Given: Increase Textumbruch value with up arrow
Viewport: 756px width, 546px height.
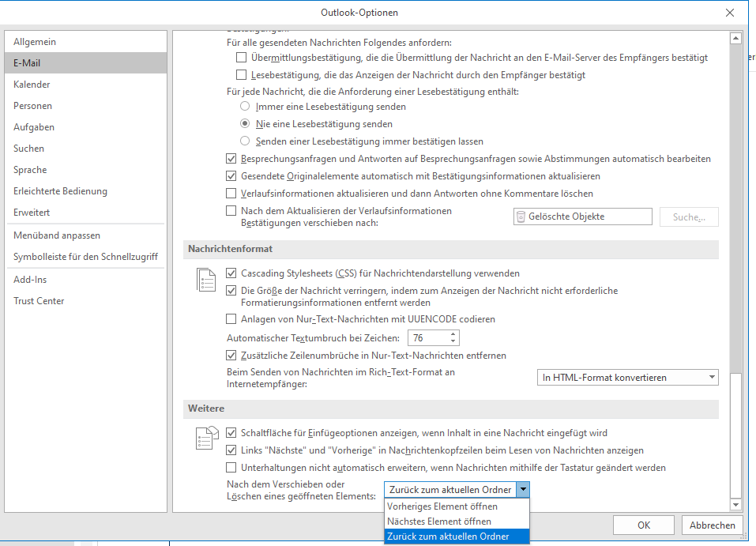Looking at the screenshot, I should point(453,333).
